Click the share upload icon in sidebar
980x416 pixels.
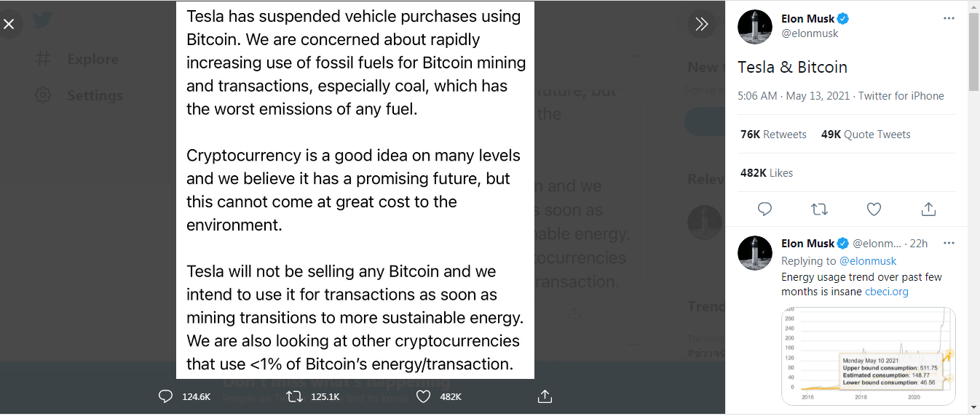point(928,209)
